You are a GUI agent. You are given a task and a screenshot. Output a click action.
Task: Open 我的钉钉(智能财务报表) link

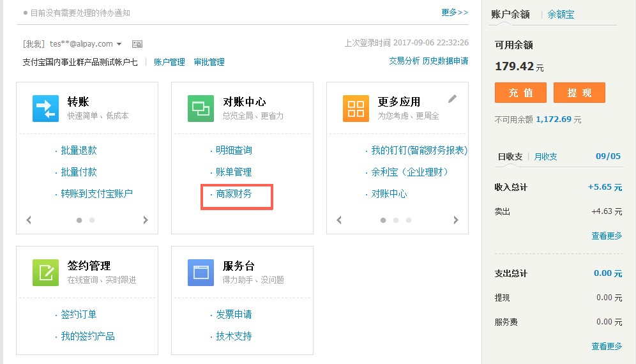click(420, 150)
